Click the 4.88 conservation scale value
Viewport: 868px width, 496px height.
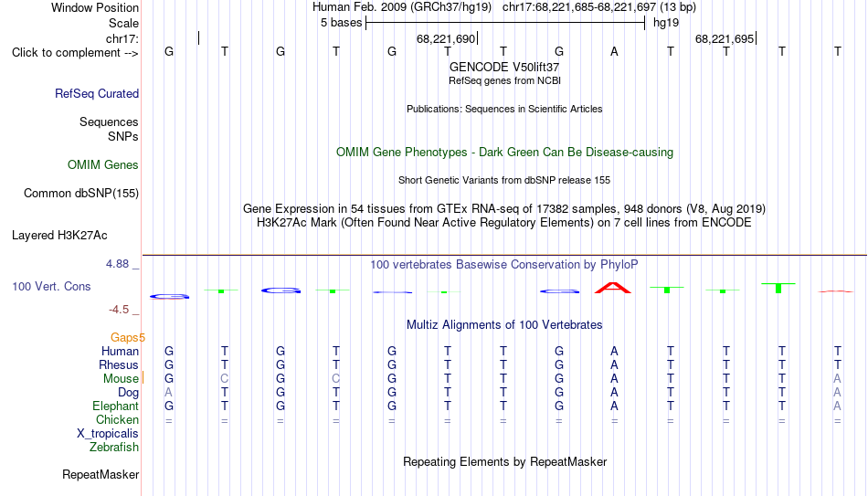(117, 264)
